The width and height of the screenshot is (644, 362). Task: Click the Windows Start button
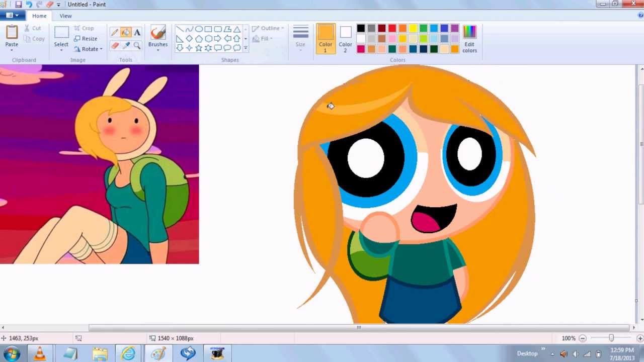[11, 353]
